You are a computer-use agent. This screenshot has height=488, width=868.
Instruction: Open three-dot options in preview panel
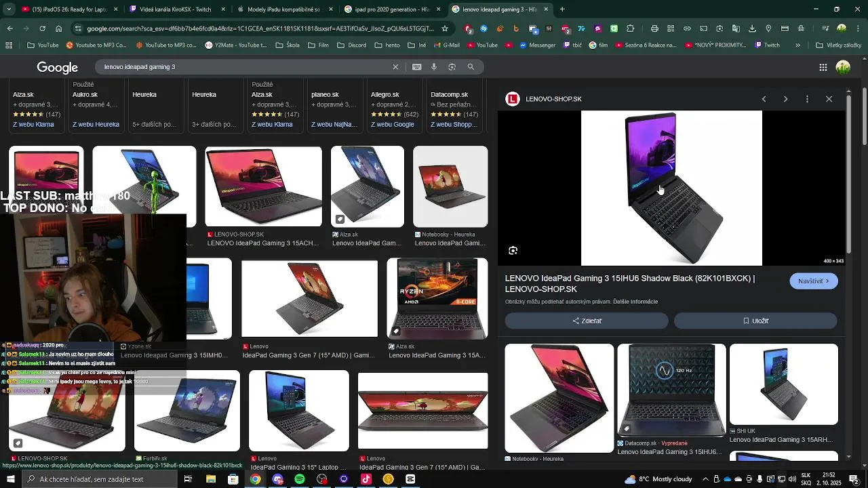coord(807,99)
